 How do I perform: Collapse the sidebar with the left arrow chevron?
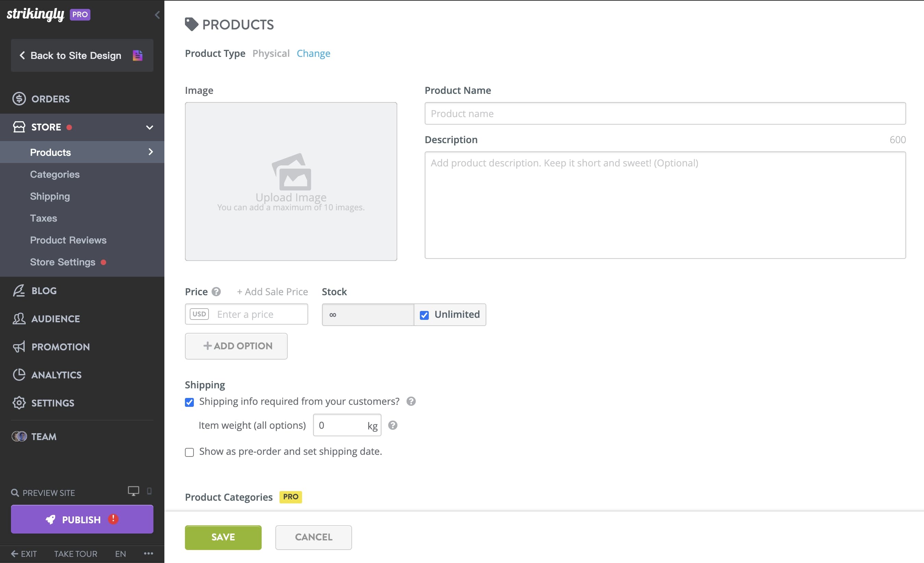pos(157,15)
